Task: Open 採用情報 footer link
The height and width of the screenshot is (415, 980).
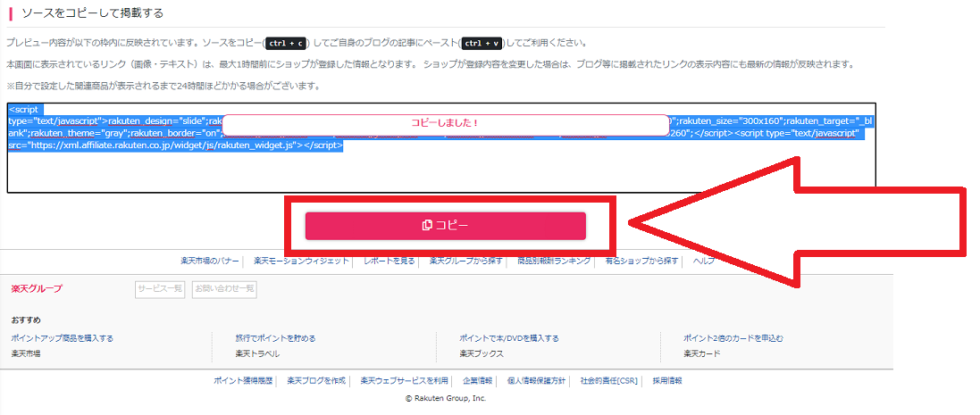Action: coord(667,380)
